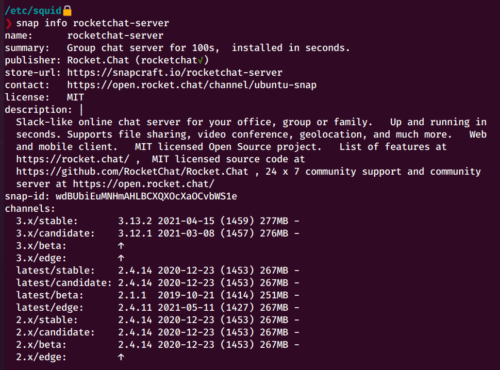
Task: Open the github.com RocketChat source link
Action: (x=132, y=172)
